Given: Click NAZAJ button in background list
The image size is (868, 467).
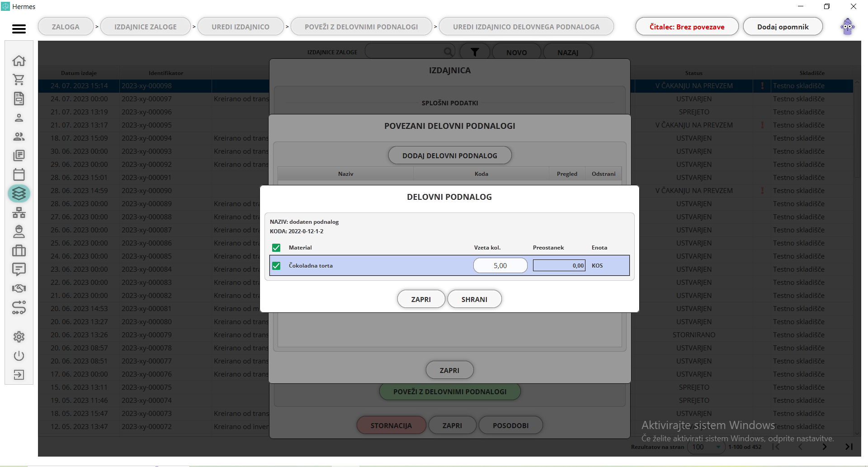Looking at the screenshot, I should point(567,52).
